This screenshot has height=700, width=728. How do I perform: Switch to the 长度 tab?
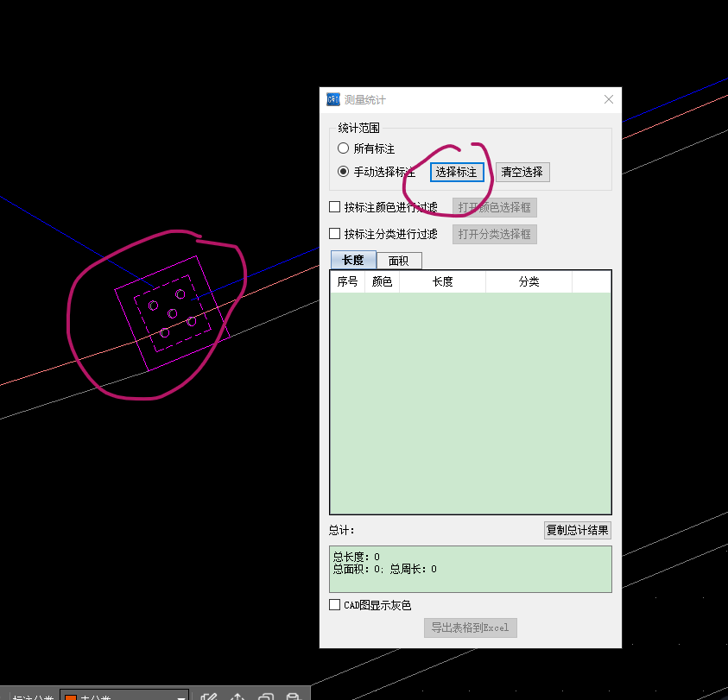coord(353,260)
